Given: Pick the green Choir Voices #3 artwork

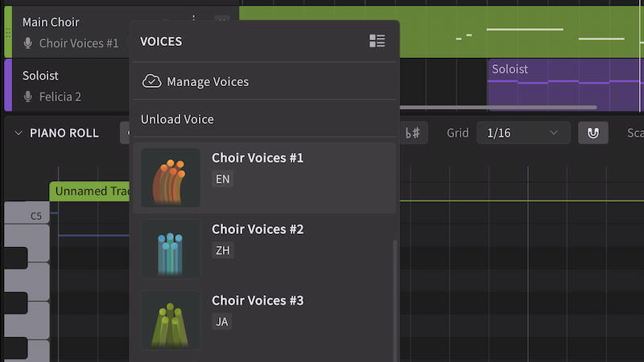Looking at the screenshot, I should pyautogui.click(x=171, y=320).
